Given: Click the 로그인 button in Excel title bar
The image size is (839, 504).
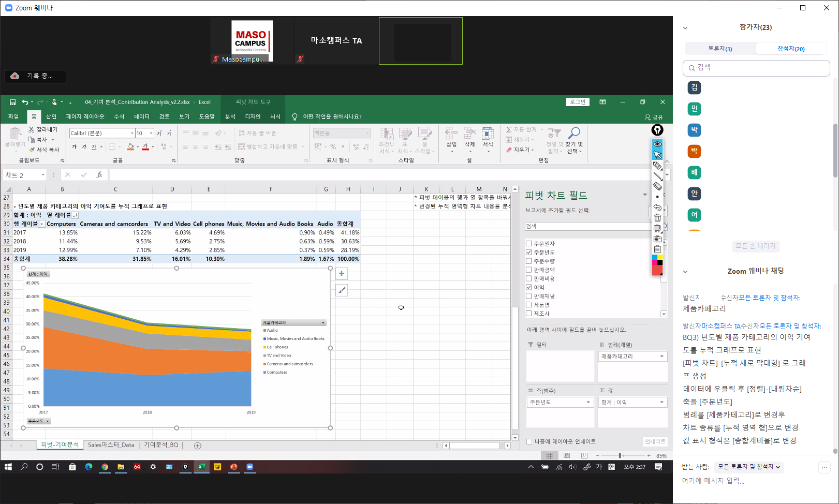Looking at the screenshot, I should (578, 102).
